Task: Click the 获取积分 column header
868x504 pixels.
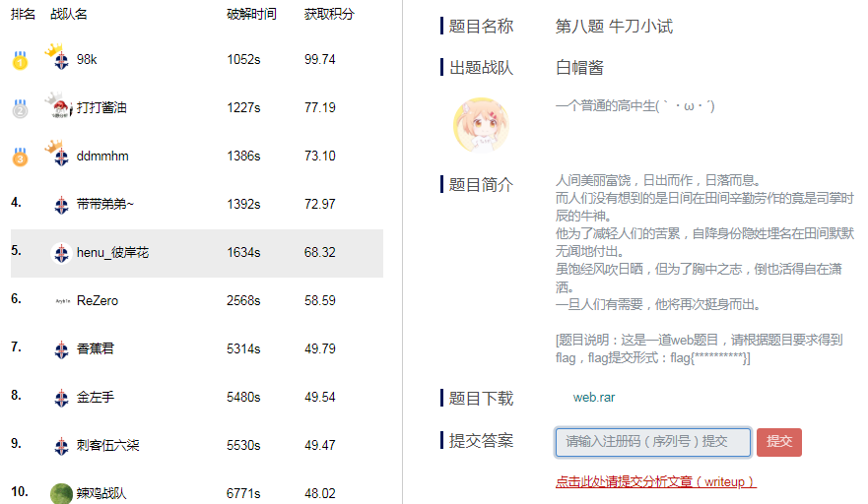Action: (x=329, y=14)
